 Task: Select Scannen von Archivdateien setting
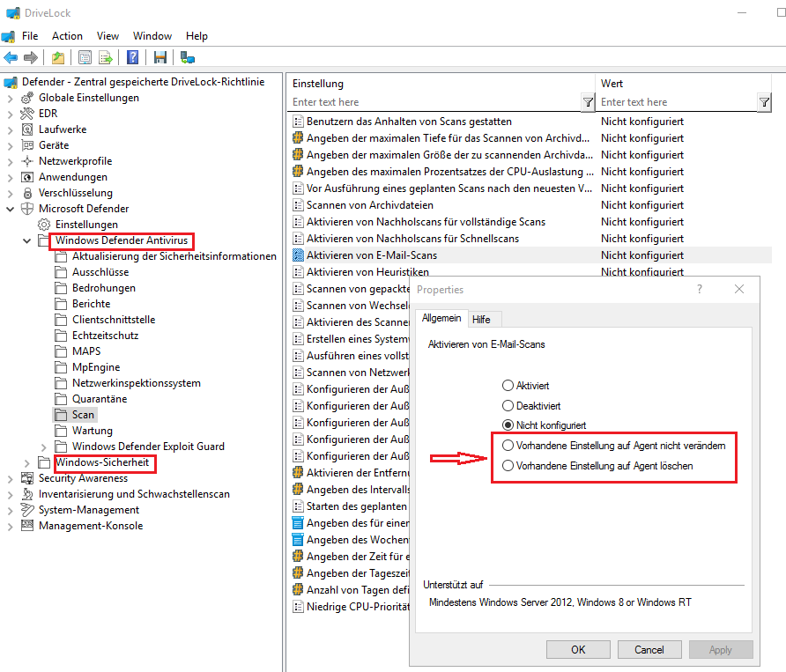coord(370,205)
